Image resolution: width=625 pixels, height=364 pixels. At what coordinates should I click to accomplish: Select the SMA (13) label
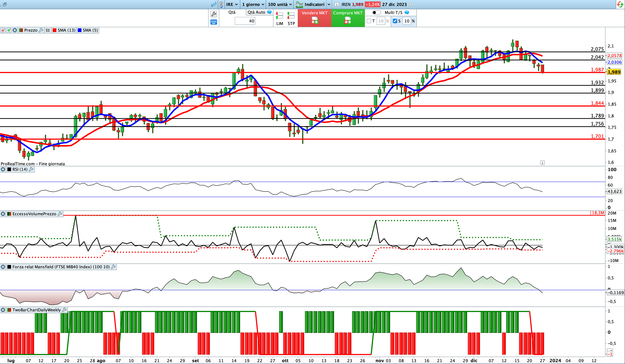(67, 30)
